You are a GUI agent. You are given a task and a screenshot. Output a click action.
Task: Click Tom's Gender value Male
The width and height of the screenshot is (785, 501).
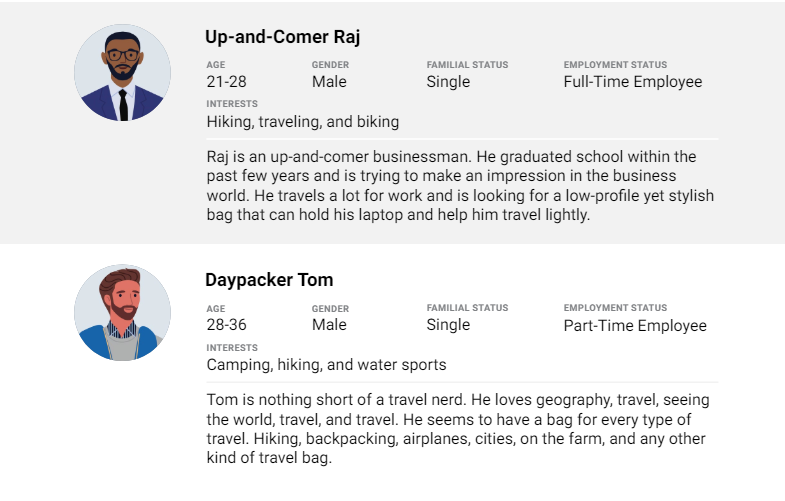[329, 325]
